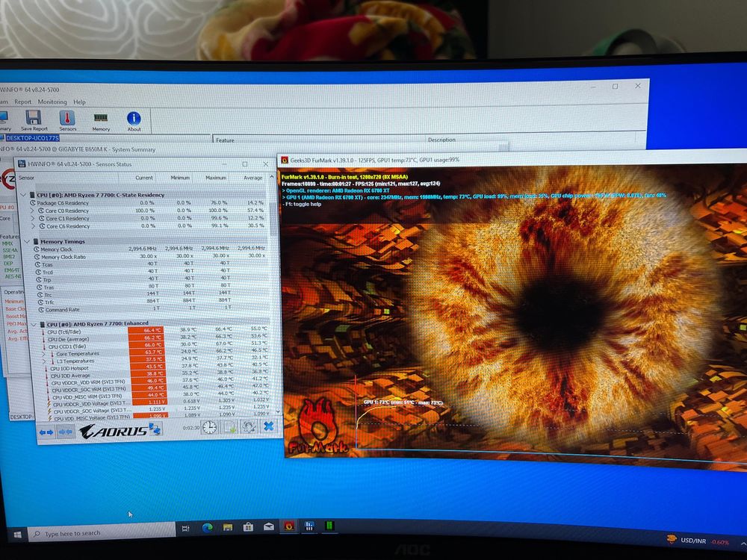Open Microsoft Edge from the taskbar
Viewport: 747px width, 560px height.
click(x=207, y=527)
